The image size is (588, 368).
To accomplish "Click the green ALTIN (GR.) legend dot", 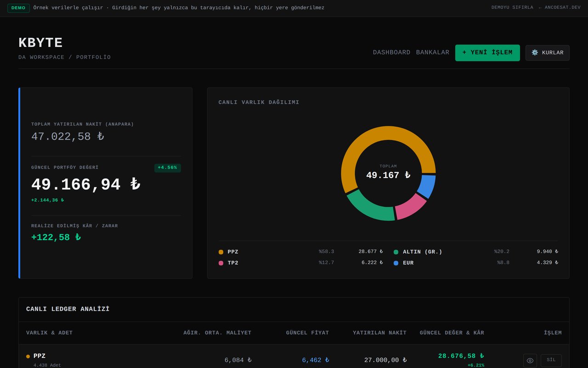I will [396, 252].
